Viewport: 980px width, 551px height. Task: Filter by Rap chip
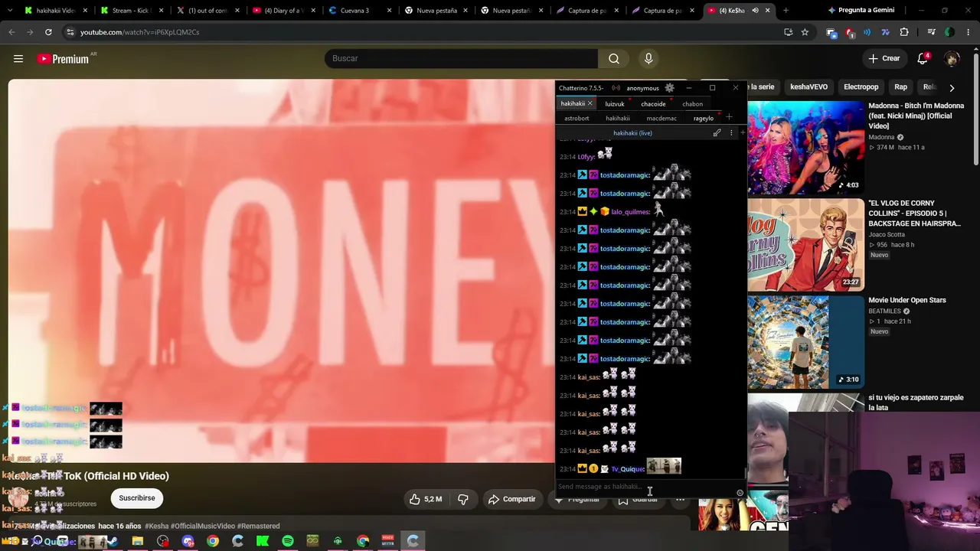click(901, 87)
